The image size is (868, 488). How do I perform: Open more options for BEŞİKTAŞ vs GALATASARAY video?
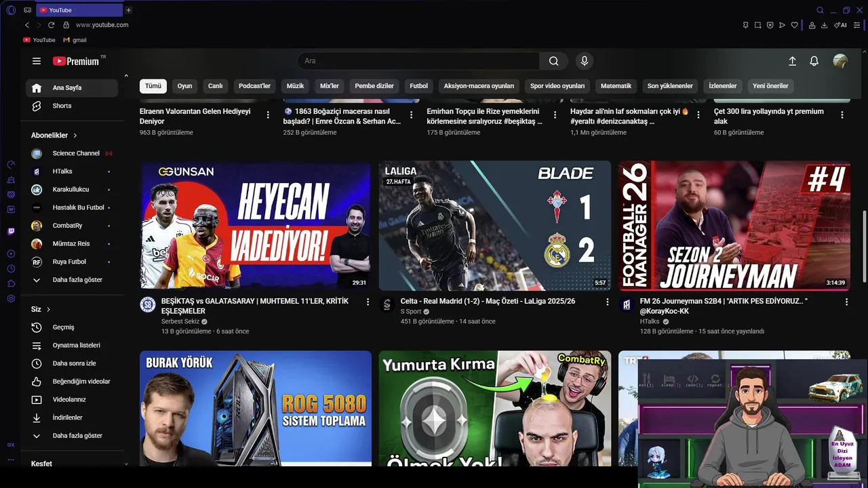[368, 302]
